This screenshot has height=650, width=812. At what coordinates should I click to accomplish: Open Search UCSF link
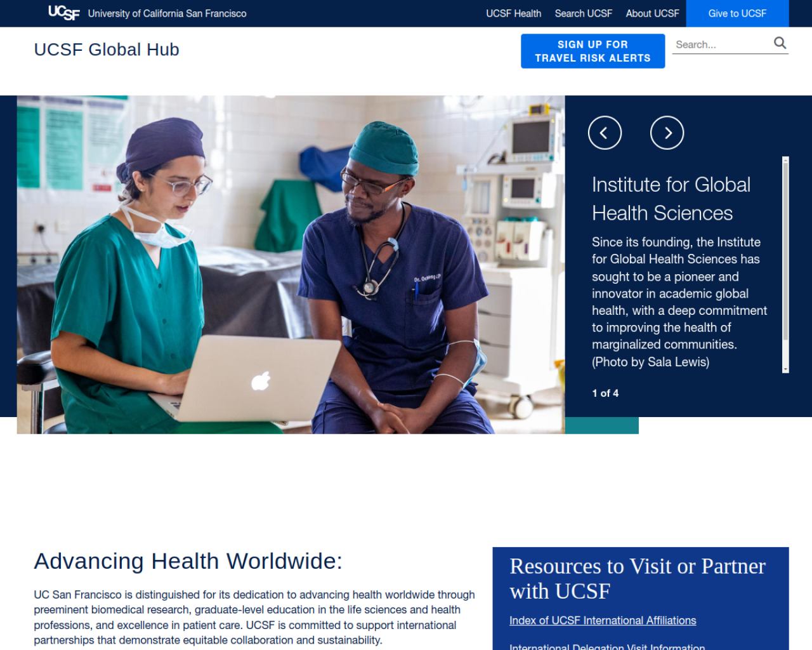point(583,13)
